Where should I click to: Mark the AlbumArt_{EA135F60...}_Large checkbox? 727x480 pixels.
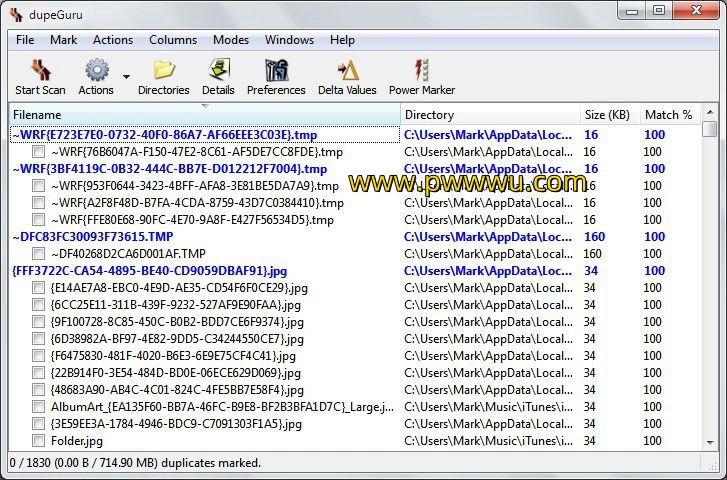[x=38, y=407]
